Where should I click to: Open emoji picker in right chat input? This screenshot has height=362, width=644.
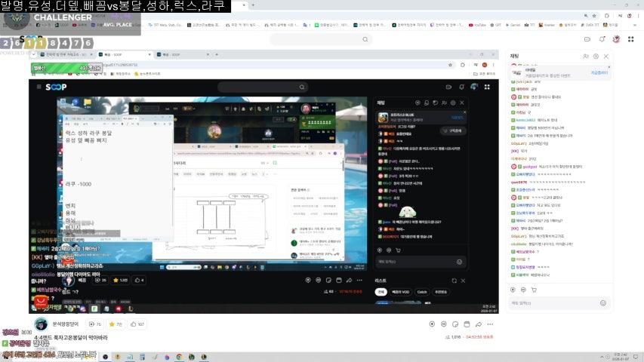[x=603, y=303]
